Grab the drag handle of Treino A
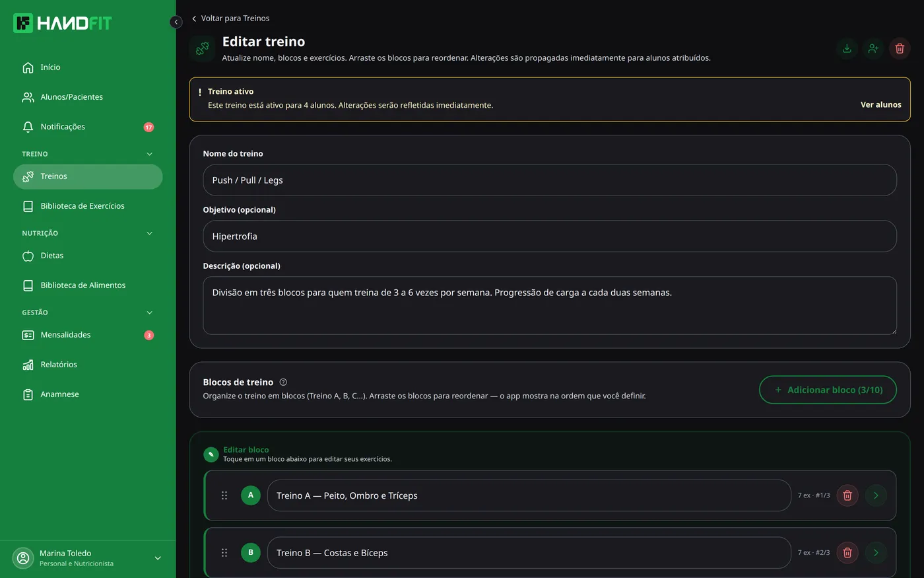Screen dimensions: 924x578 point(224,495)
